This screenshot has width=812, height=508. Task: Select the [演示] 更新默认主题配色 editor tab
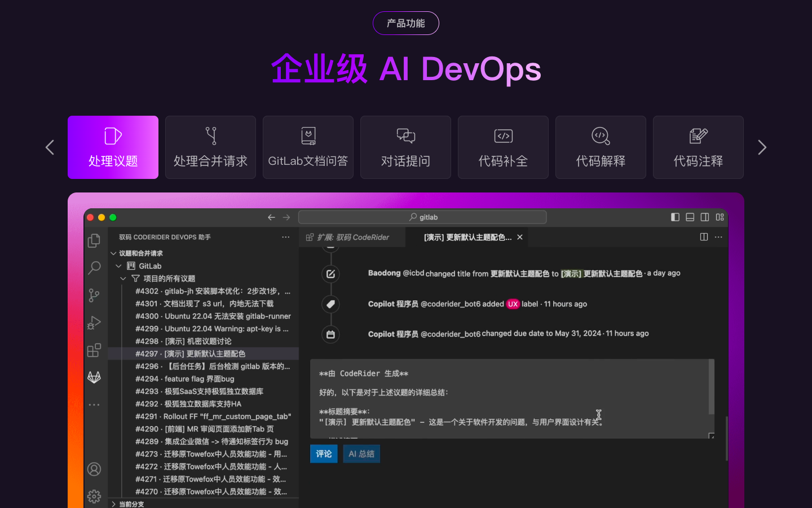coord(467,237)
